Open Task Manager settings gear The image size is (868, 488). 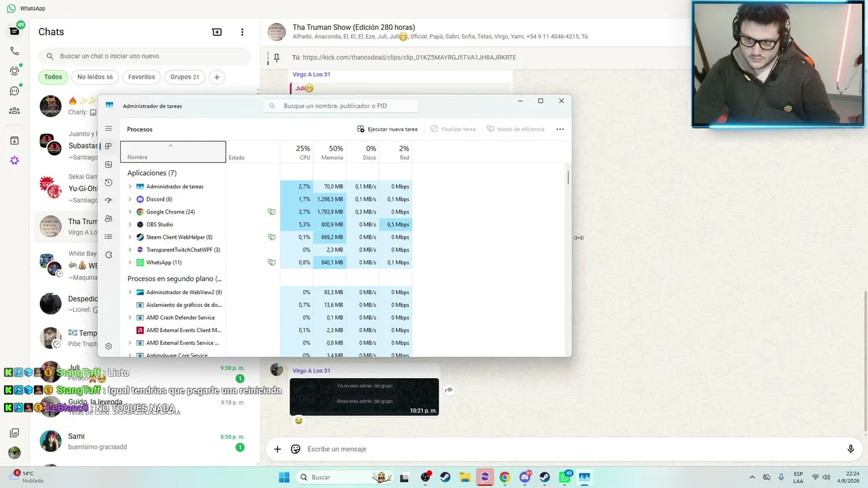pyautogui.click(x=108, y=346)
